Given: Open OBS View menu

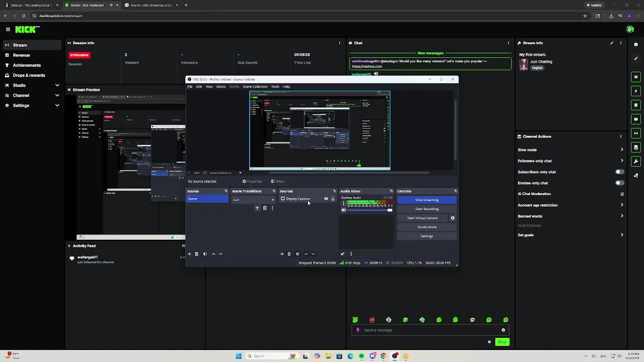Looking at the screenshot, I should (x=209, y=86).
